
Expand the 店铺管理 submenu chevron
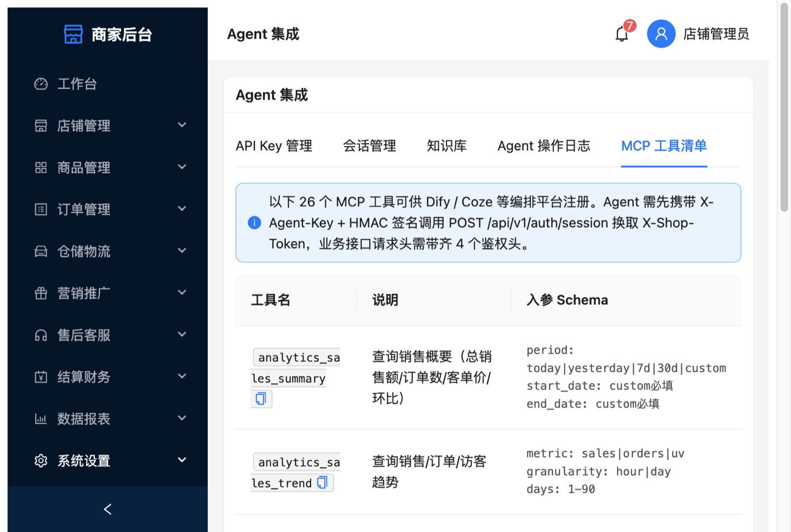[182, 125]
